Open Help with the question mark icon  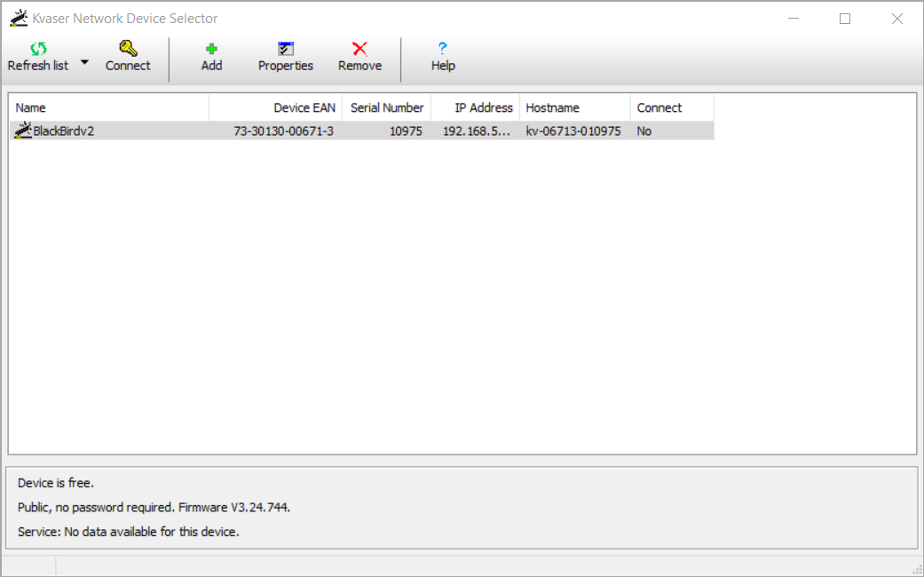pos(443,48)
